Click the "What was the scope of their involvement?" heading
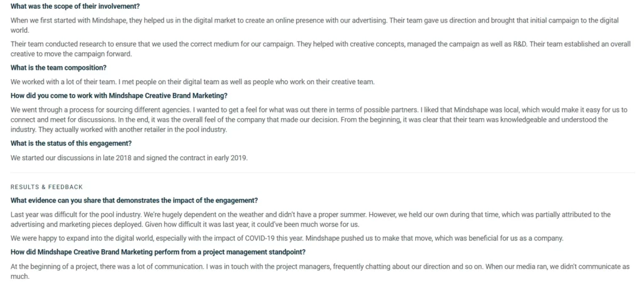The width and height of the screenshot is (644, 282). tap(75, 6)
